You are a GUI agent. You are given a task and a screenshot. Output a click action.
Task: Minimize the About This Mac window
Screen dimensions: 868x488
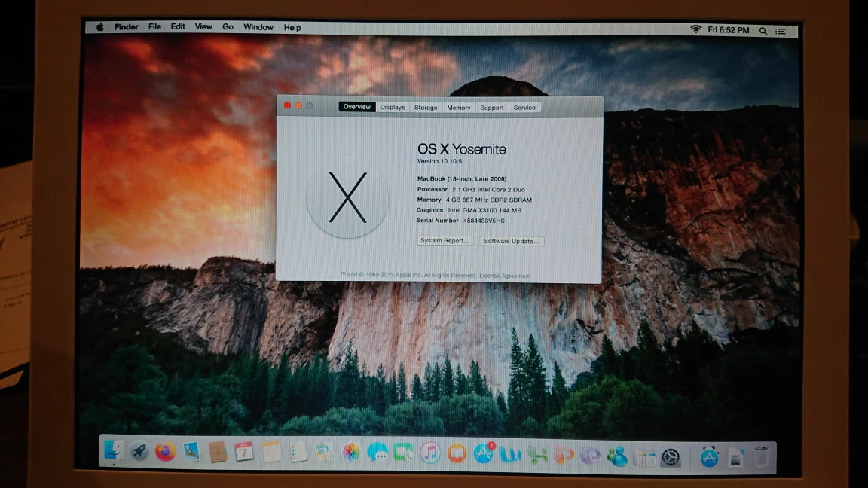point(298,105)
